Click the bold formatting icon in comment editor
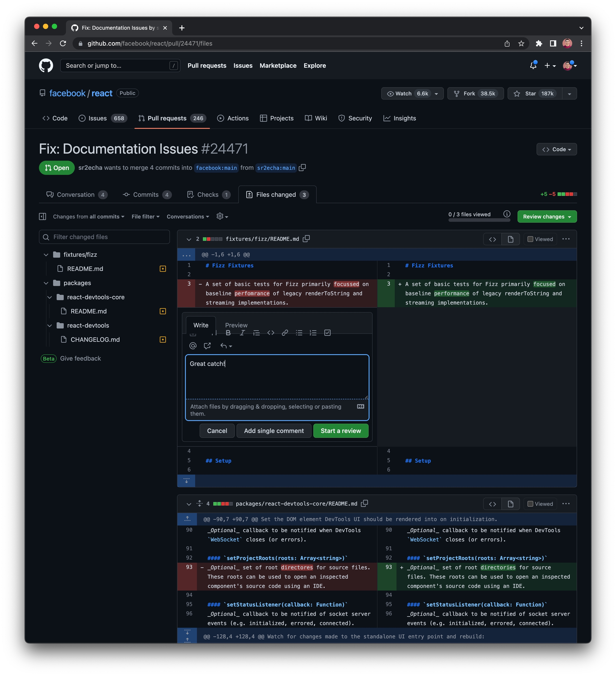 point(228,333)
